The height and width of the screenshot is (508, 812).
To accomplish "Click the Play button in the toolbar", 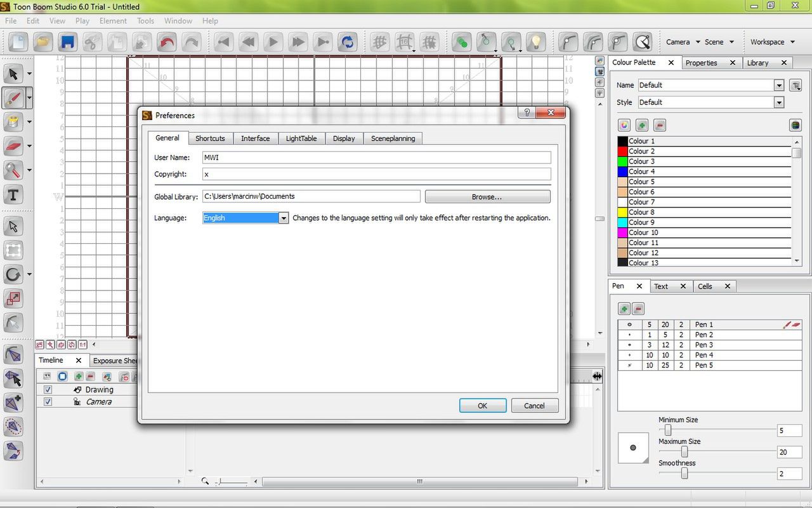I will [273, 42].
